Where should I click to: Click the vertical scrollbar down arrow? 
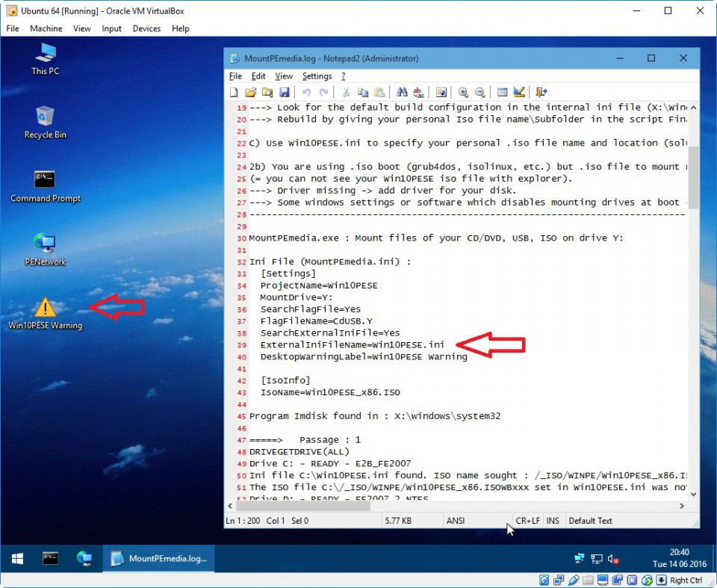click(x=693, y=494)
